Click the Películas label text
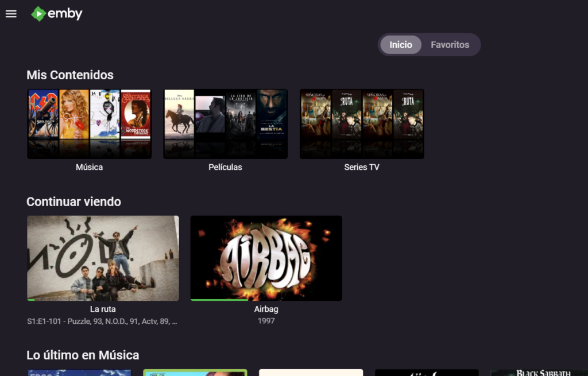Viewport: 588px width, 376px height. pyautogui.click(x=225, y=167)
